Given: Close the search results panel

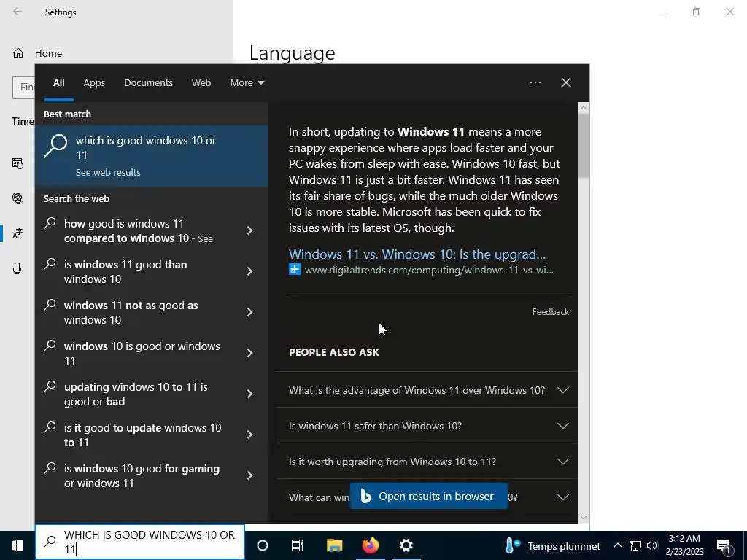Looking at the screenshot, I should (566, 82).
